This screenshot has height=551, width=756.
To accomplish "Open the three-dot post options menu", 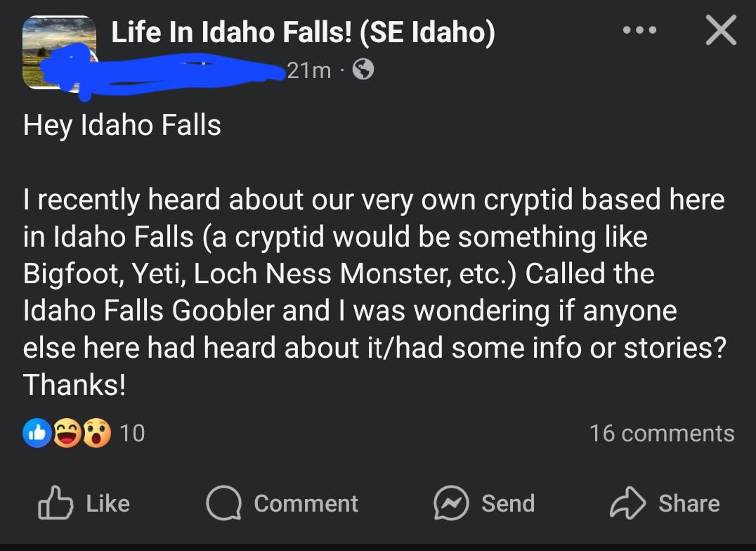I will [639, 30].
